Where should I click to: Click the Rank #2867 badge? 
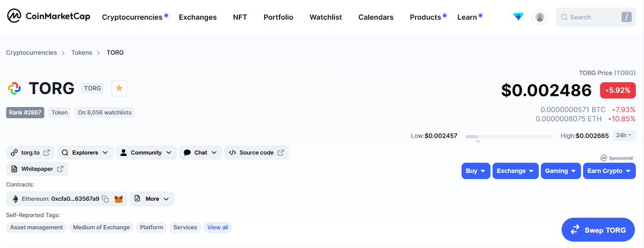(x=25, y=112)
